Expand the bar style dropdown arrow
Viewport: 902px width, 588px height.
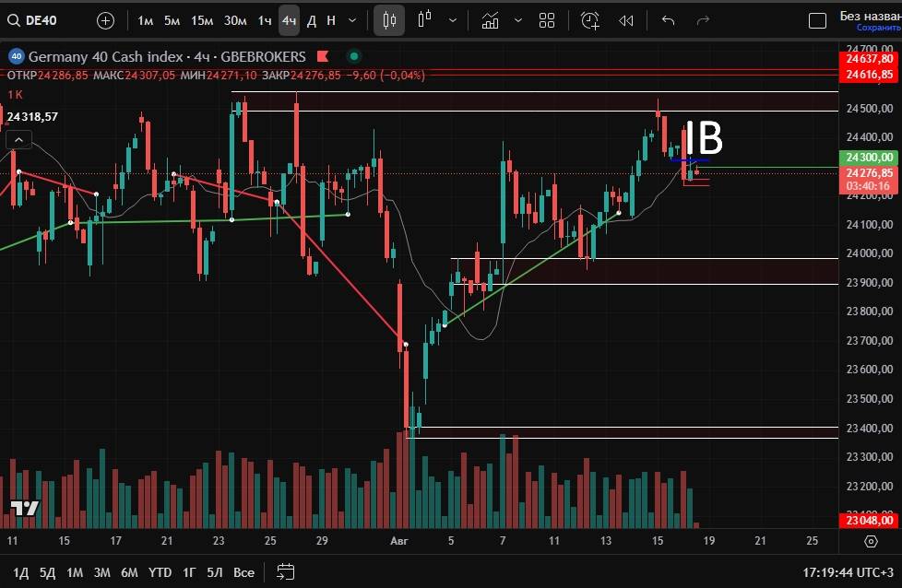coord(451,20)
